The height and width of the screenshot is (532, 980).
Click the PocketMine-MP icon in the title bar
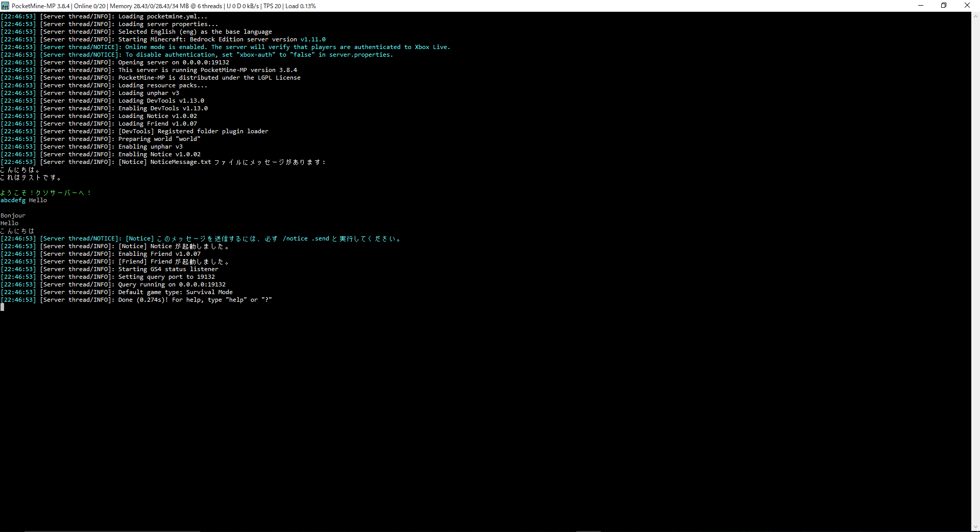coord(5,6)
